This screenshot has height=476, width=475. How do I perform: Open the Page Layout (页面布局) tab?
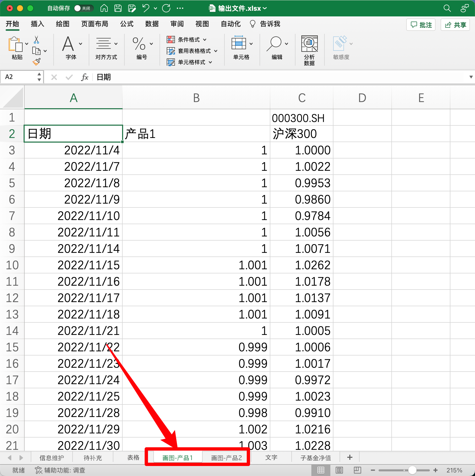95,24
